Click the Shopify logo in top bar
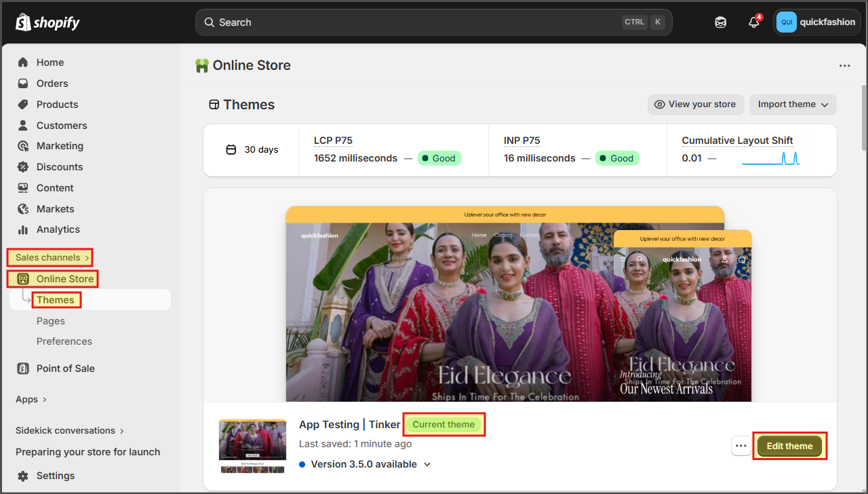Viewport: 868px width, 494px height. [x=47, y=22]
